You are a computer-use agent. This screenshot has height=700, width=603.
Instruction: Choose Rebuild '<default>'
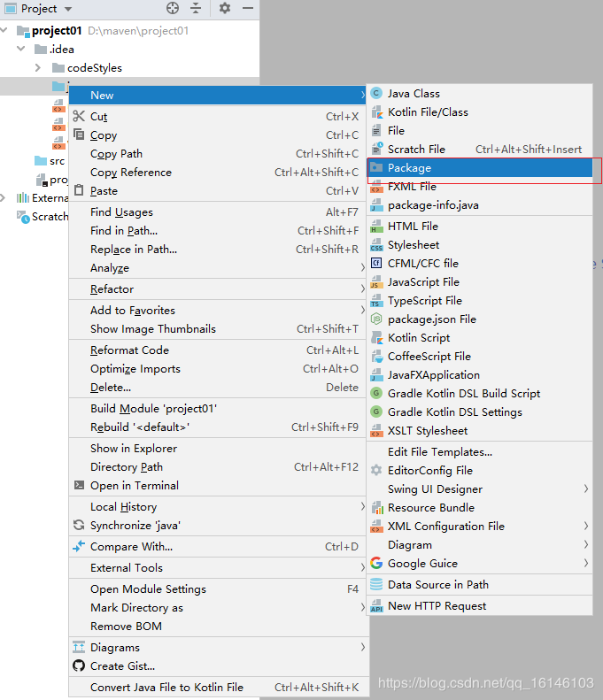point(218,427)
